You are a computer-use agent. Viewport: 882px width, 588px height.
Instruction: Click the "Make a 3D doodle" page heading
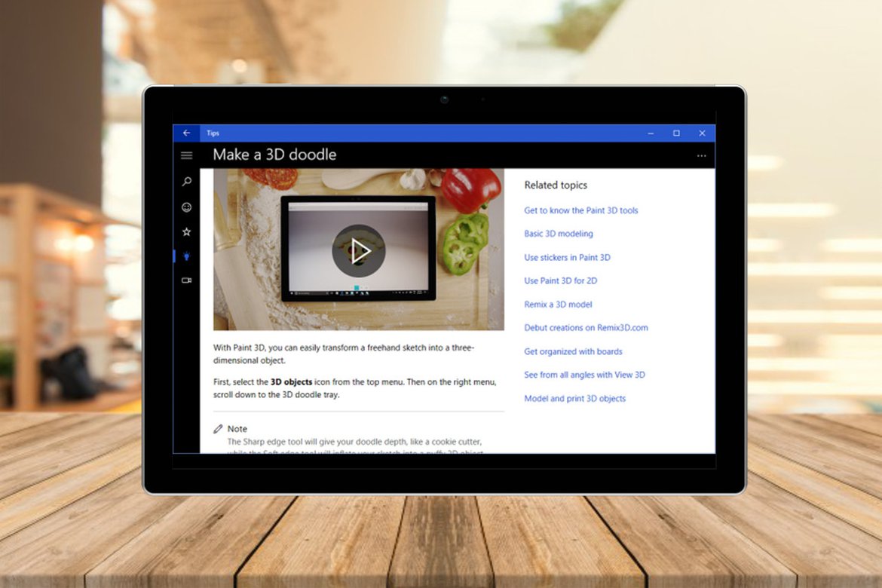point(274,155)
